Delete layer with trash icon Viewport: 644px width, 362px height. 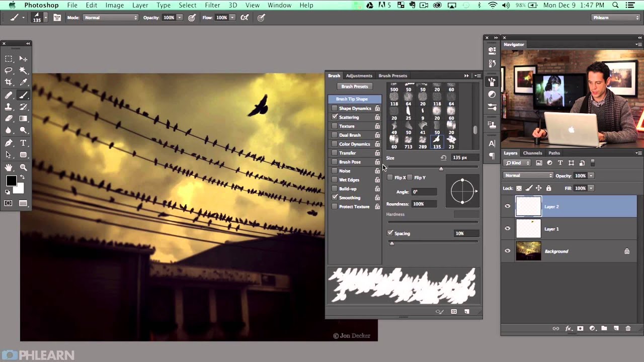[x=628, y=328]
